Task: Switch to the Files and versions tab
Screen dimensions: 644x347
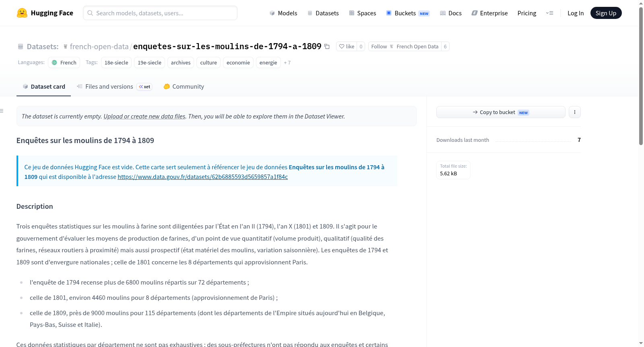Action: 114,87
